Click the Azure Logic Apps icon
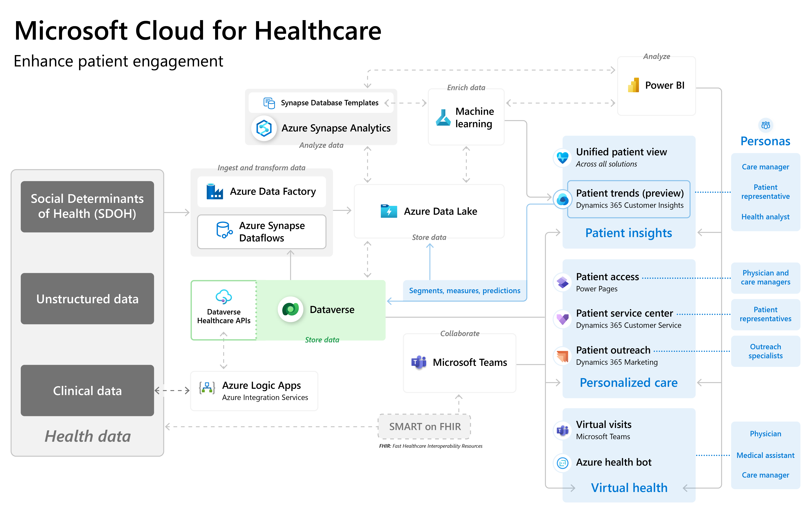 pos(207,388)
